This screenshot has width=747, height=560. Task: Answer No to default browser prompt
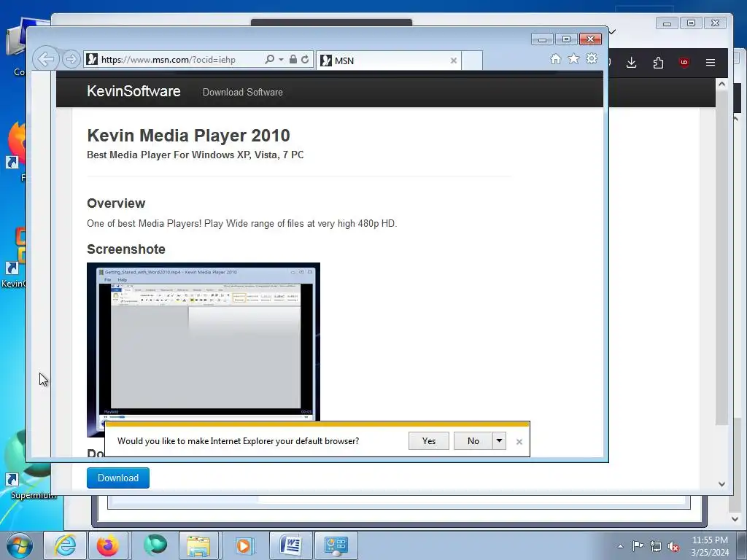[473, 441]
